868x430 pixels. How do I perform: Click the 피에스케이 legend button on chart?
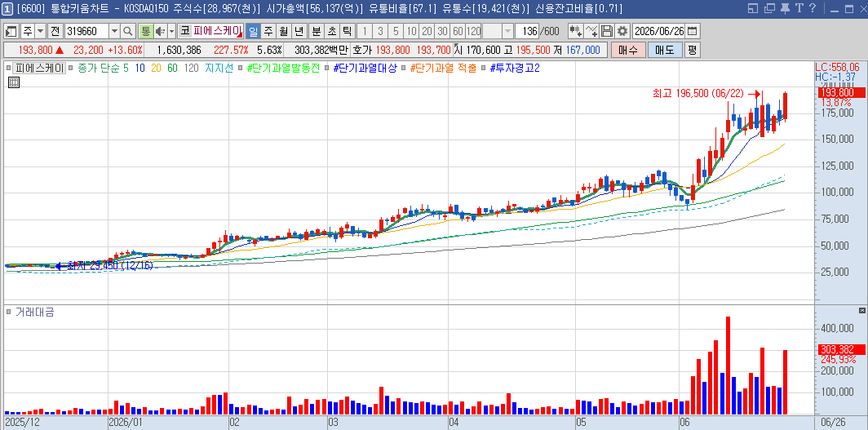pos(39,69)
